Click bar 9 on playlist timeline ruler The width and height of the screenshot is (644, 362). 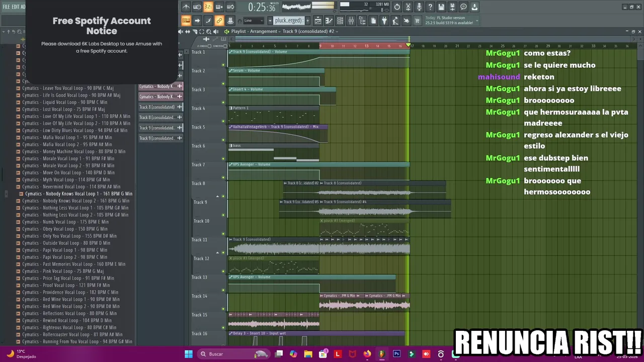pyautogui.click(x=320, y=46)
